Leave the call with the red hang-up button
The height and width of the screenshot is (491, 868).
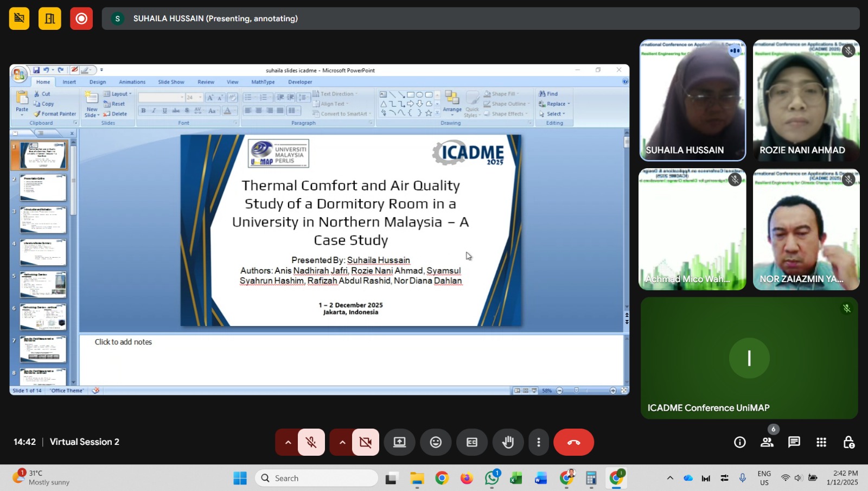573,442
